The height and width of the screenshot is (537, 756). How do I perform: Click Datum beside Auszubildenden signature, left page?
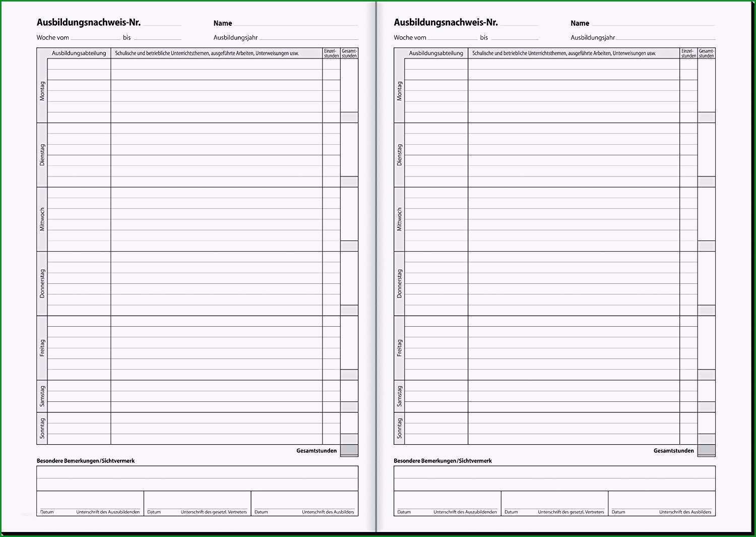47,512
